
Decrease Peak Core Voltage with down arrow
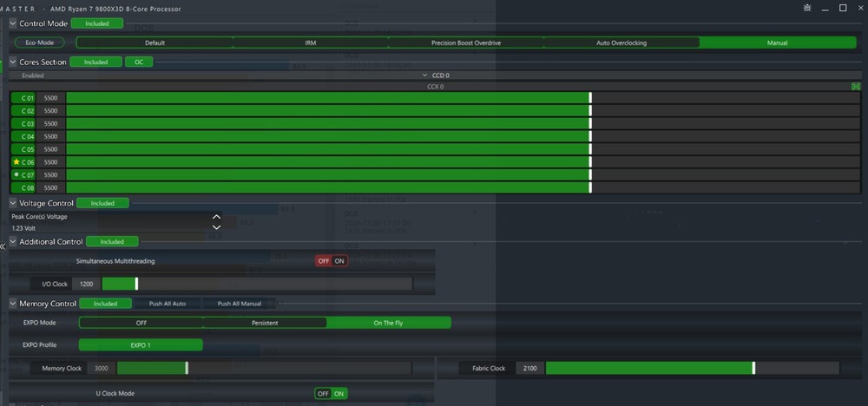pyautogui.click(x=216, y=227)
